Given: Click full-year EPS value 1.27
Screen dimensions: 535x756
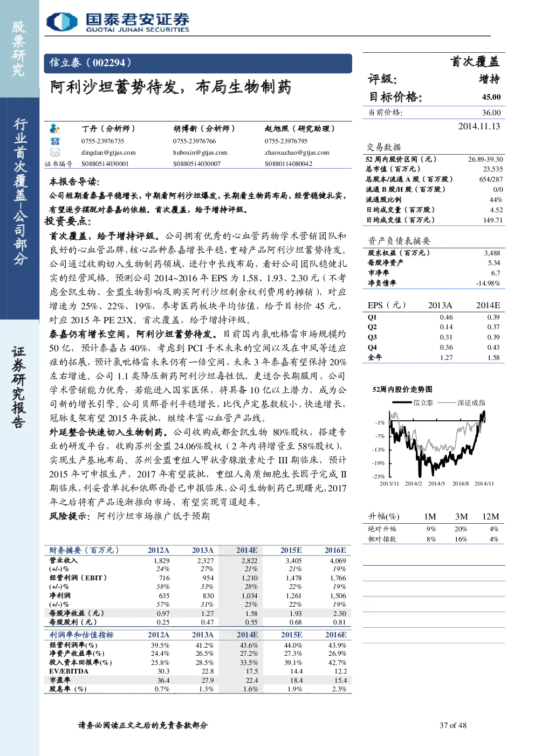Looking at the screenshot, I should click(446, 358).
